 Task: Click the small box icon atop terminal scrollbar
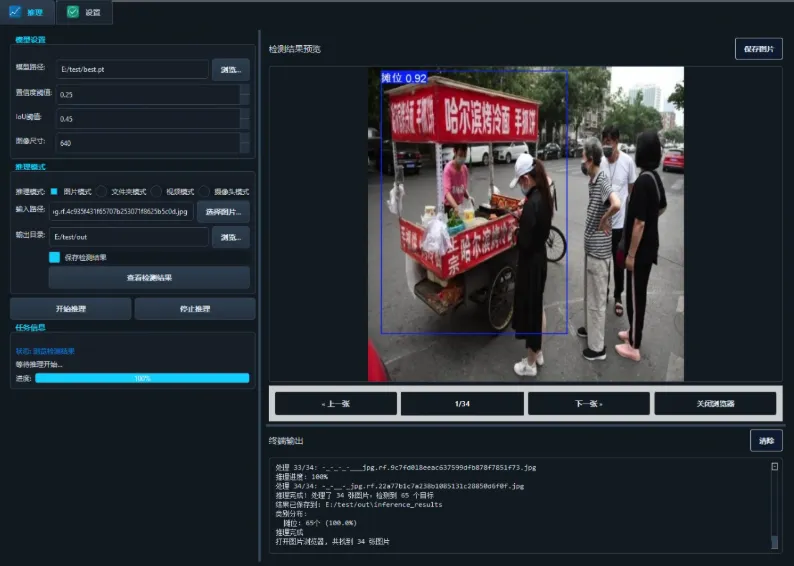coord(774,466)
